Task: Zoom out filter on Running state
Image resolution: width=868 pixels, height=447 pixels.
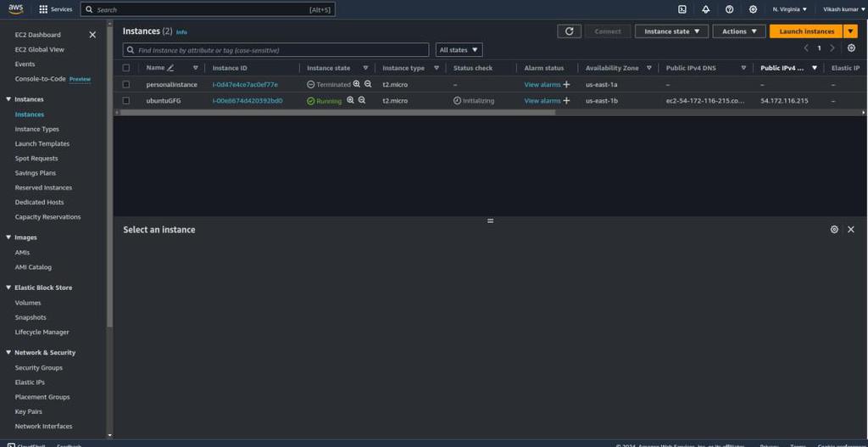Action: click(x=361, y=100)
